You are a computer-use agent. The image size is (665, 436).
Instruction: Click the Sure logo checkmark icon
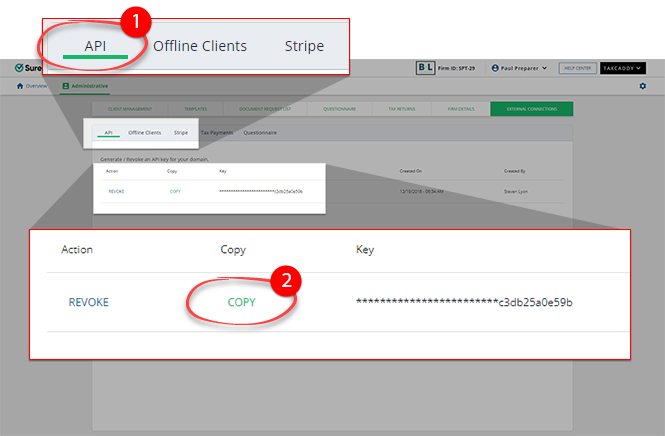tap(19, 68)
